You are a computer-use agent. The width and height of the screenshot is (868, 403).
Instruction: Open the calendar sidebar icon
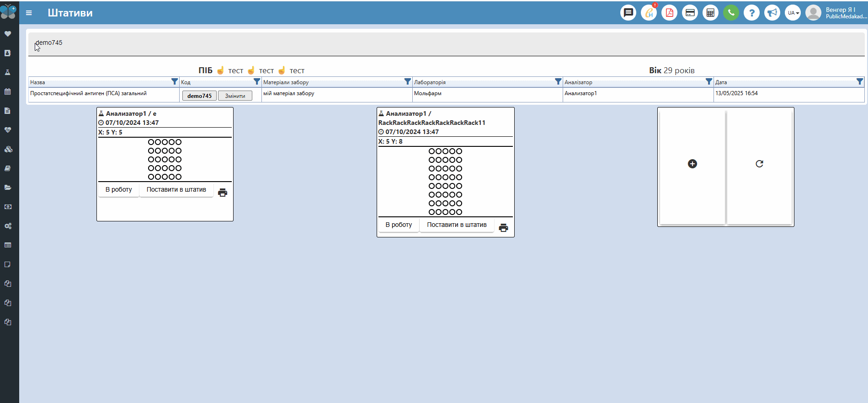click(8, 91)
